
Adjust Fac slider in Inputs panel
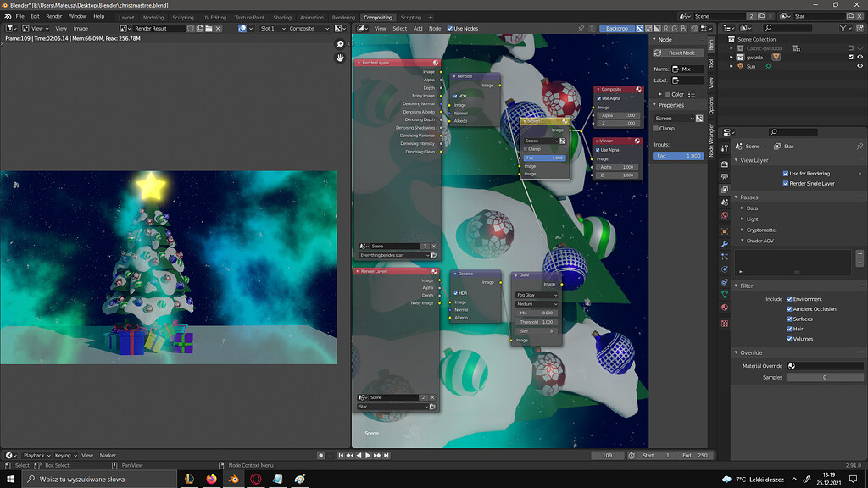click(678, 156)
